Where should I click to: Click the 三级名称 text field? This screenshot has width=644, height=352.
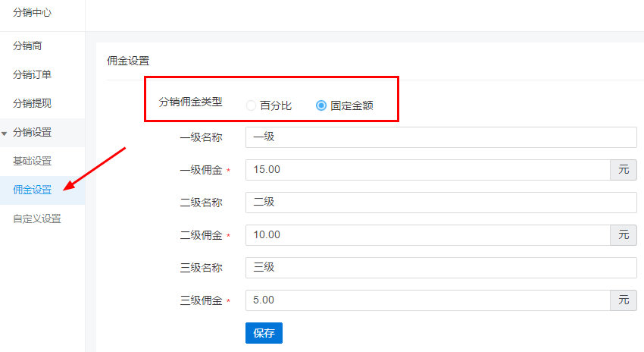coord(441,268)
